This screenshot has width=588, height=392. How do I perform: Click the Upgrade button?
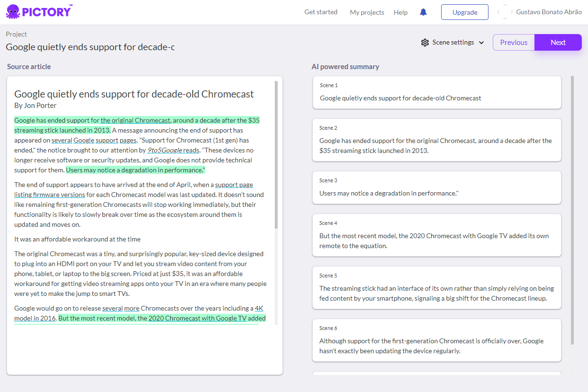point(465,12)
